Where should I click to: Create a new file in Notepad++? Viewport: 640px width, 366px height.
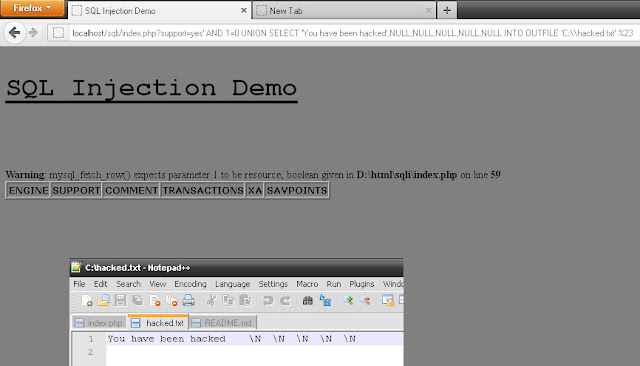click(86, 301)
